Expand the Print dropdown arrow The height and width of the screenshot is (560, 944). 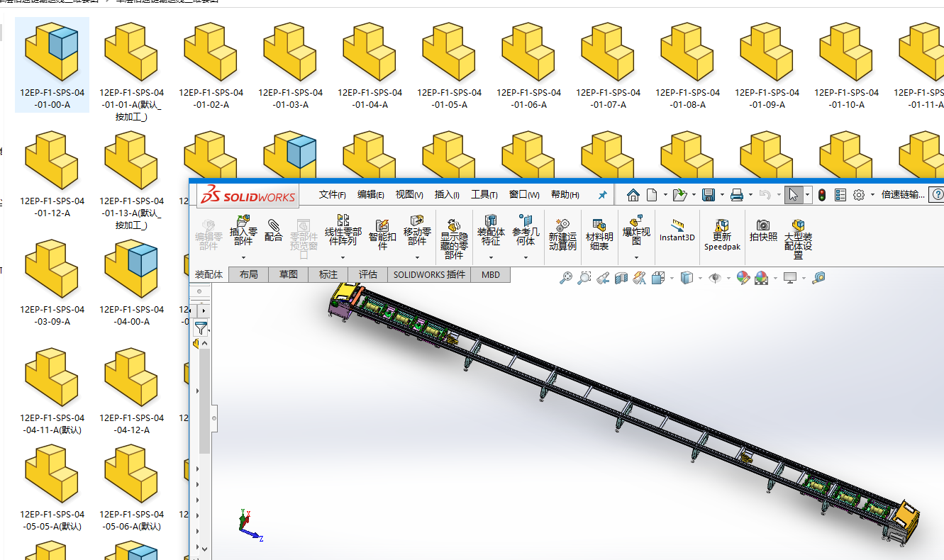tap(751, 195)
